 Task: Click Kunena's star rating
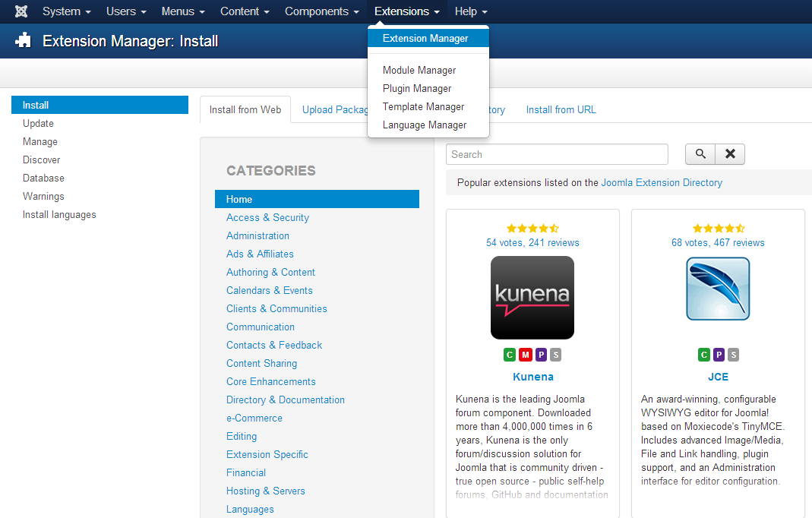click(532, 229)
